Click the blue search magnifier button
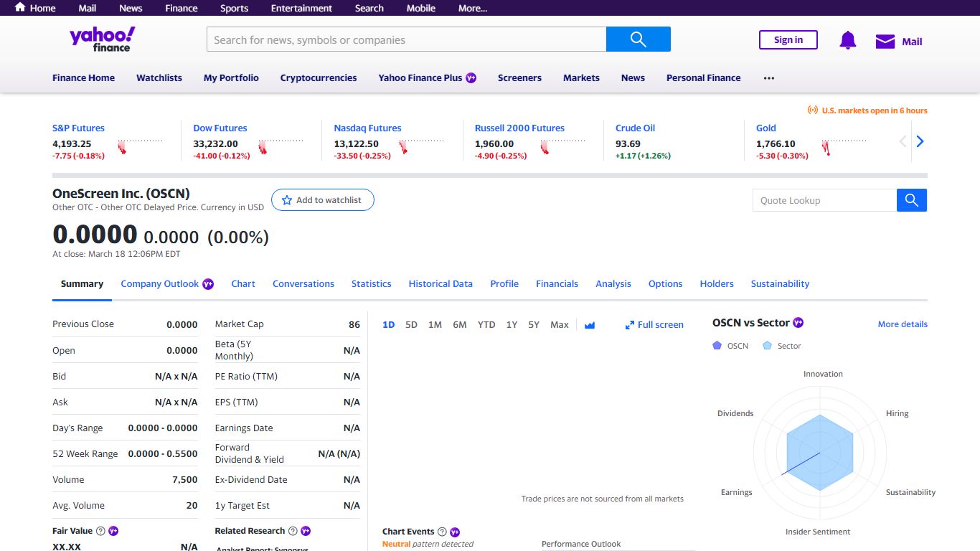The image size is (980, 551). click(639, 39)
